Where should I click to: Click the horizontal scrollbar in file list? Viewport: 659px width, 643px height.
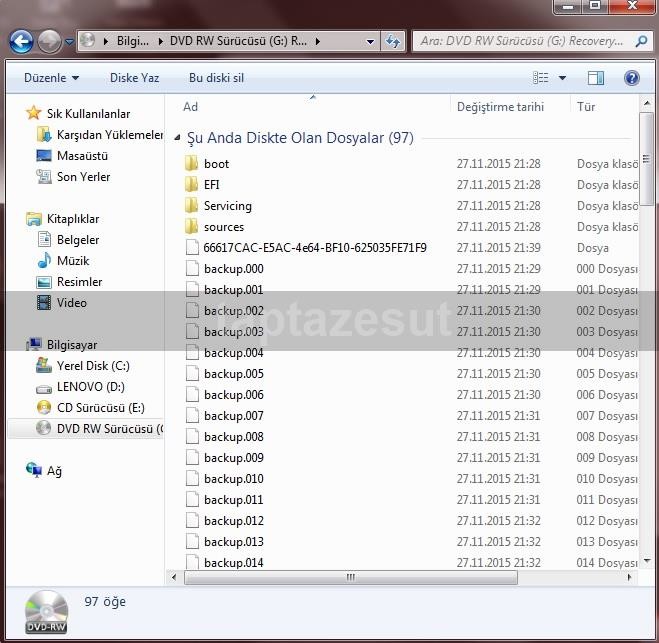pyautogui.click(x=350, y=577)
